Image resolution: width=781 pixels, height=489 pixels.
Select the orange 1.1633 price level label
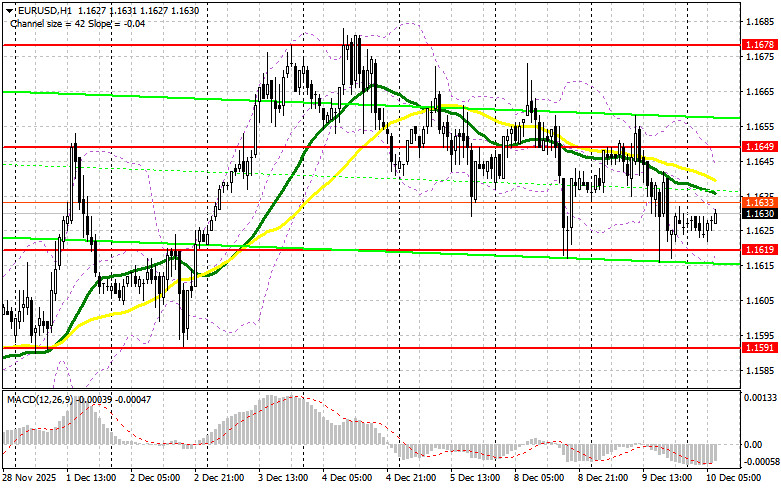click(760, 202)
